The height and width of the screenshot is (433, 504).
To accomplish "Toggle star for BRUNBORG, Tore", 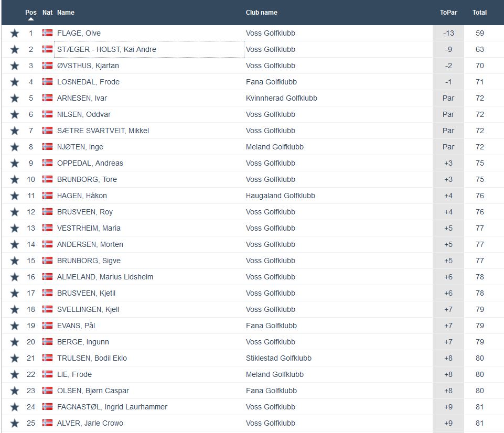I will (15, 180).
